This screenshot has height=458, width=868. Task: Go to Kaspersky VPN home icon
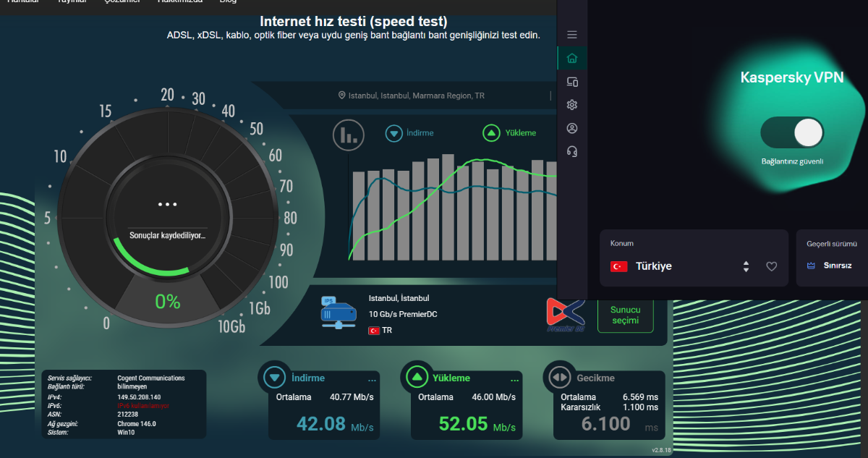tap(572, 58)
